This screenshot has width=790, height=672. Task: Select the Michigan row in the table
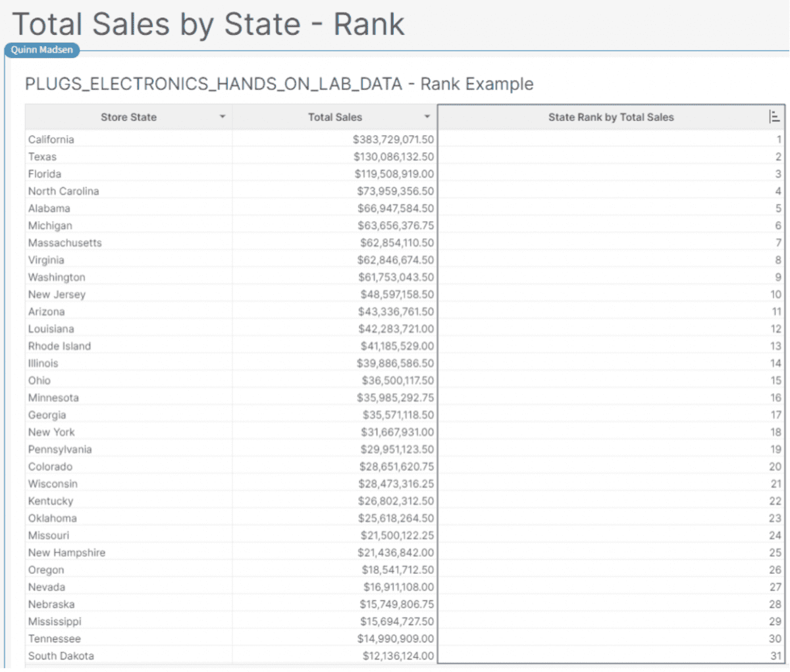48,225
